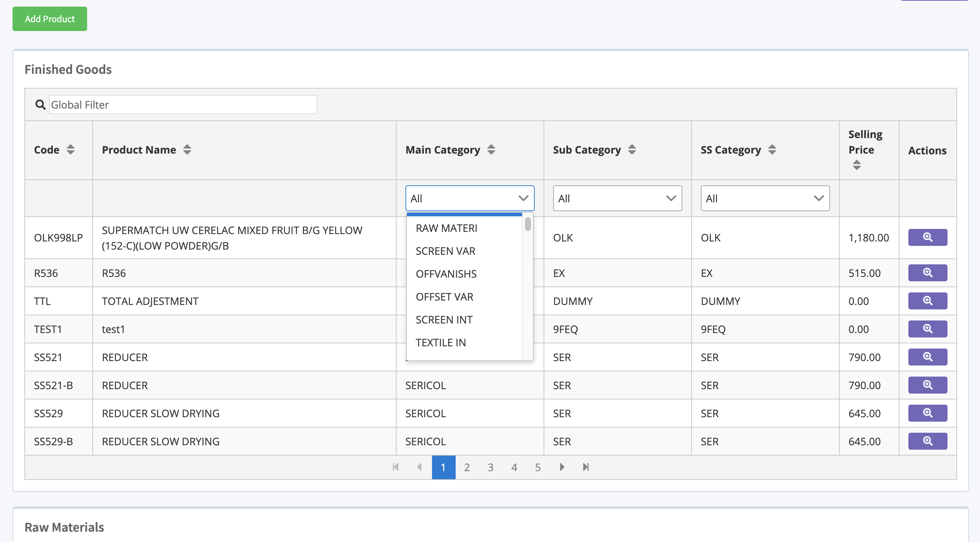Click magnifier button on TTL row

(927, 301)
